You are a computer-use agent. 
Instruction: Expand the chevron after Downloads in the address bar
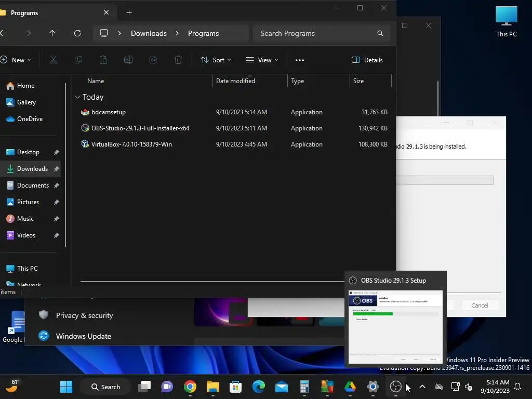point(177,33)
